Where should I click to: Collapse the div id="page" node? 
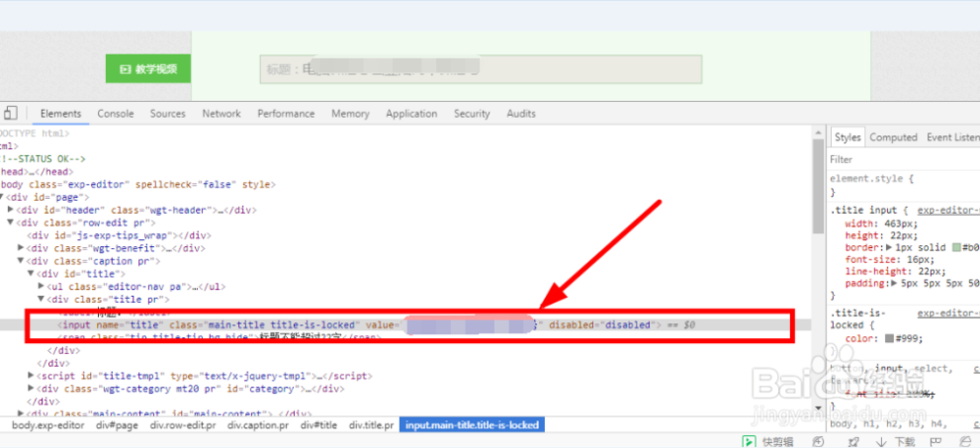coord(2,197)
